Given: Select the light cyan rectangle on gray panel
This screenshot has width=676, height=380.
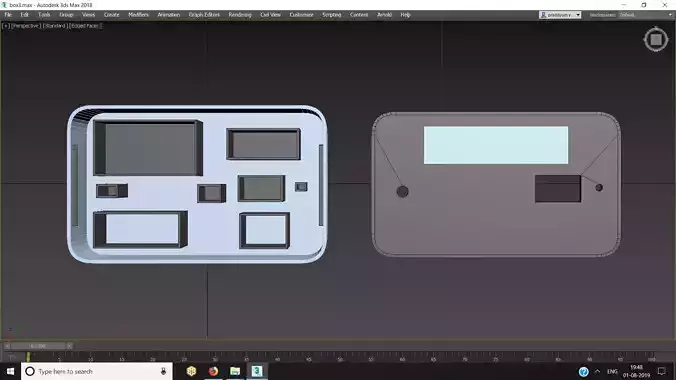Looking at the screenshot, I should click(496, 145).
